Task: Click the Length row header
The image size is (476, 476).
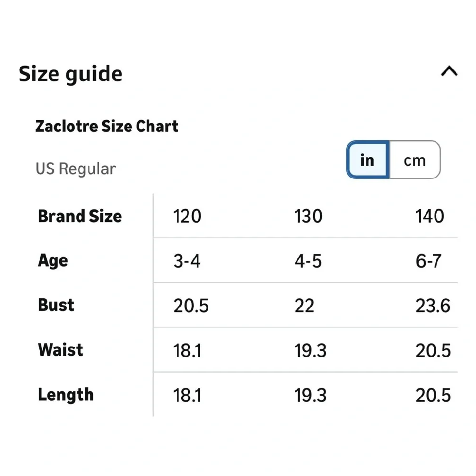Action: point(66,395)
